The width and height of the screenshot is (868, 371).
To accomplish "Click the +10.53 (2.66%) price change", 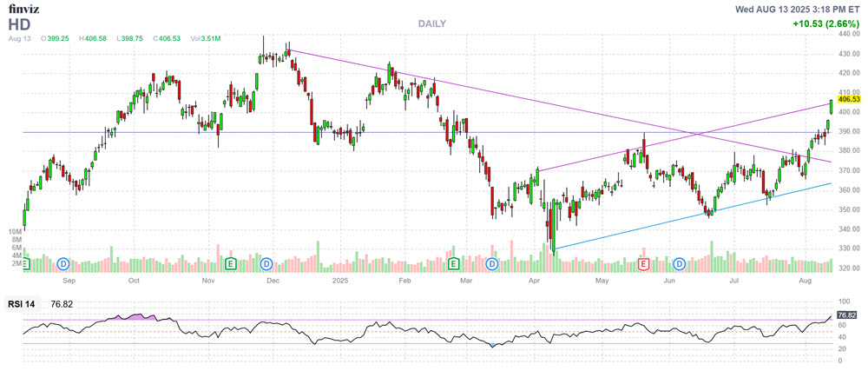I will tap(826, 24).
